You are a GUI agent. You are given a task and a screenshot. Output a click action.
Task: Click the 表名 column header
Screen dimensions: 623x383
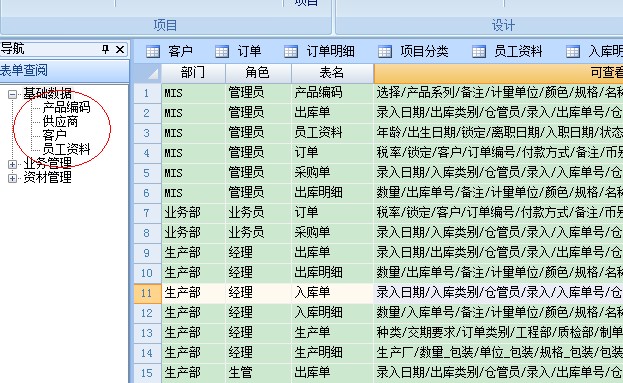[332, 73]
